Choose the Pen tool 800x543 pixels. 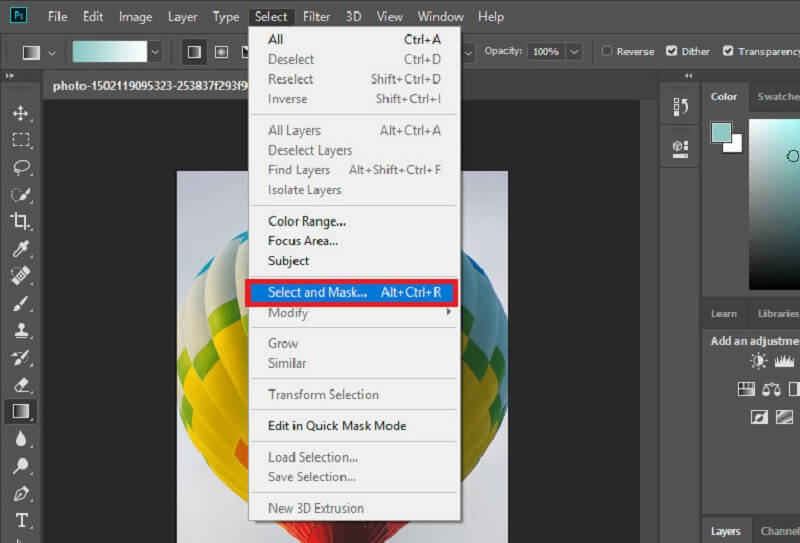(21, 493)
